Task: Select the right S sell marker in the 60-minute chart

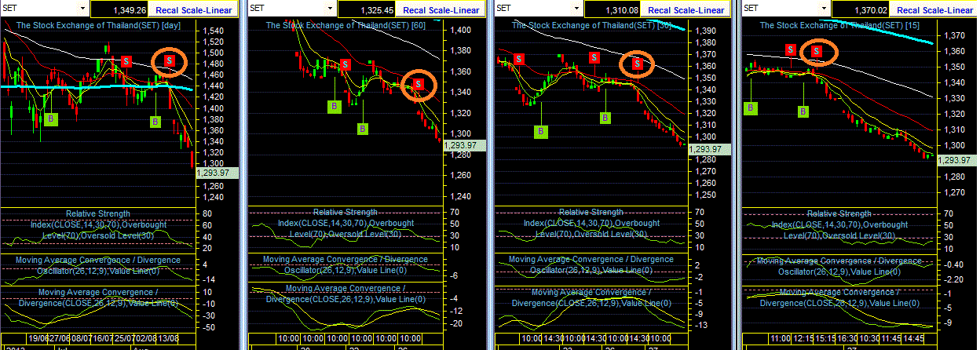Action: pos(419,83)
